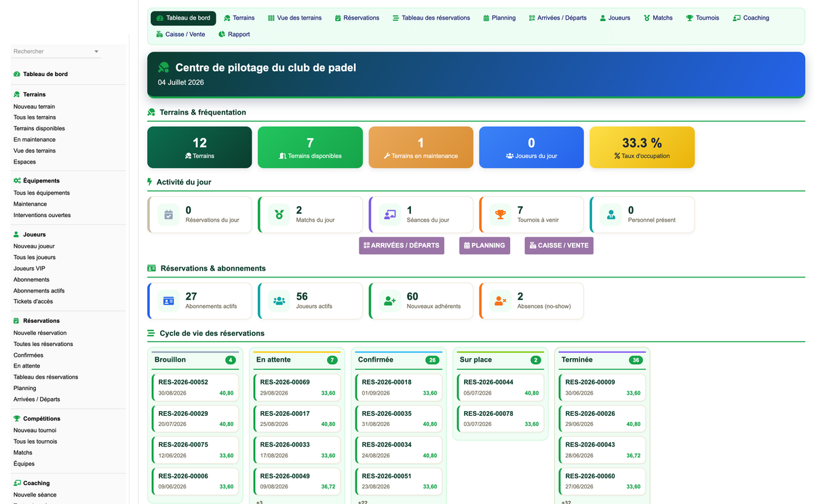Go to the Planning tab
814x504 pixels.
(500, 18)
